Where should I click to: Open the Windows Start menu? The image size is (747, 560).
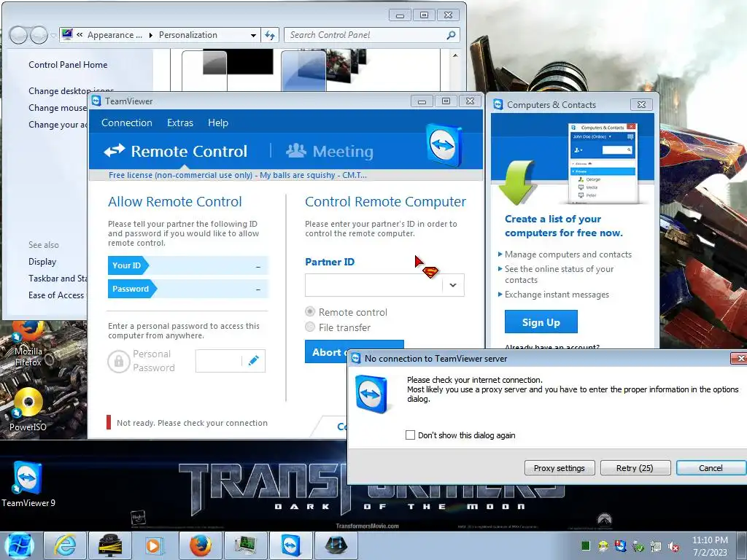tap(19, 545)
